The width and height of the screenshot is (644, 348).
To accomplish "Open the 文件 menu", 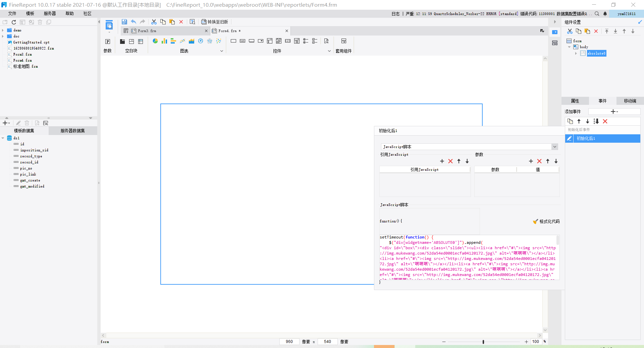I will tap(12, 13).
